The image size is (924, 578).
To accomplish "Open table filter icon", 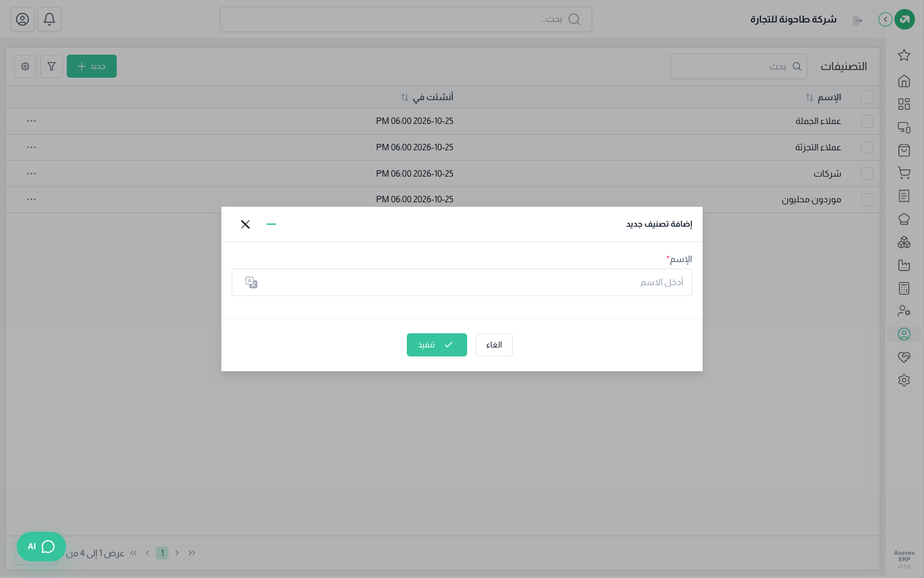I will pos(51,66).
